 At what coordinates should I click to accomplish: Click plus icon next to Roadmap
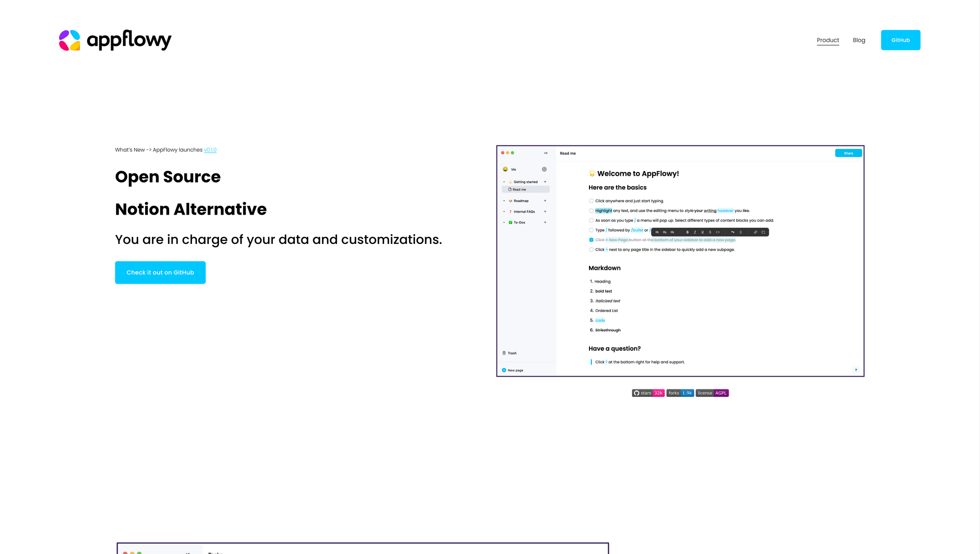tap(545, 201)
